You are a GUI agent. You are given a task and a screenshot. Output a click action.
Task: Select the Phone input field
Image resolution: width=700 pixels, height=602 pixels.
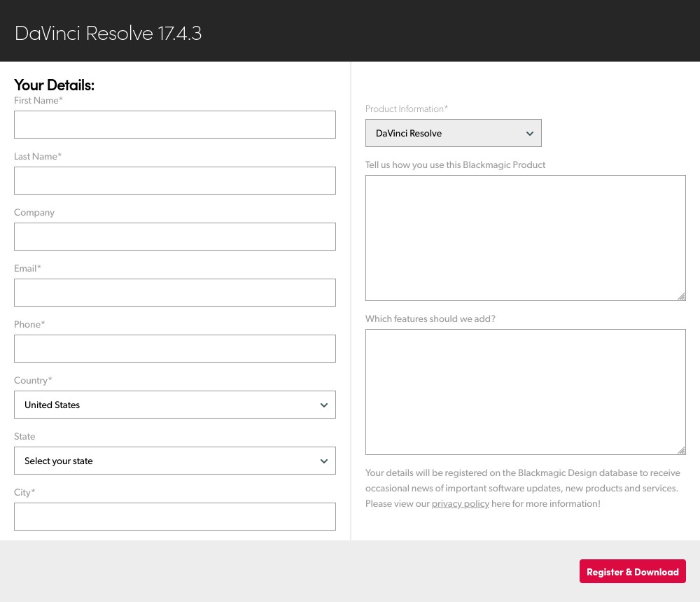pos(175,349)
